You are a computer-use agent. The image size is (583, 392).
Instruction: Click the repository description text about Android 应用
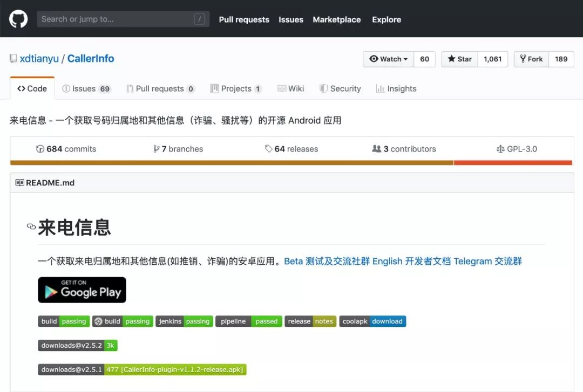(x=175, y=120)
